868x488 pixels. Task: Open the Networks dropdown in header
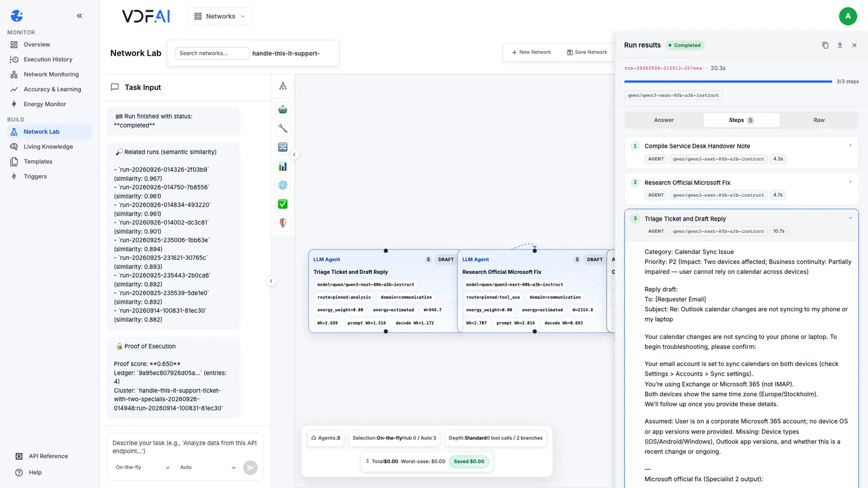point(220,16)
